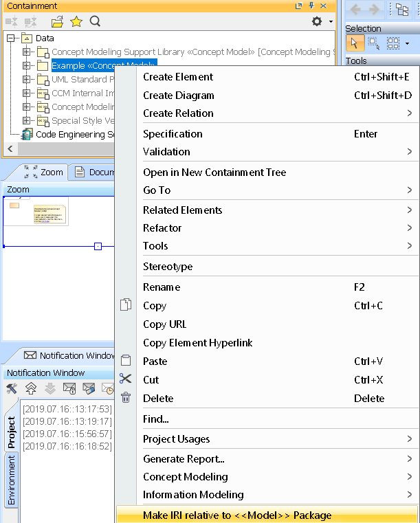Open the gear options icon in Containment panel

coord(317,21)
